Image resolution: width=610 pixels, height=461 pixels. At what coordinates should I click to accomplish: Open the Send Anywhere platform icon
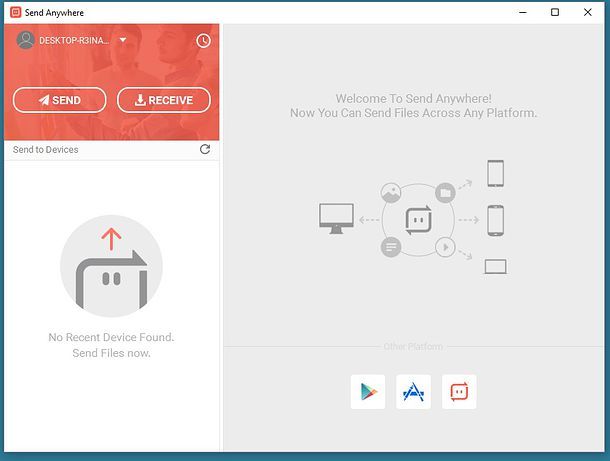coord(459,392)
